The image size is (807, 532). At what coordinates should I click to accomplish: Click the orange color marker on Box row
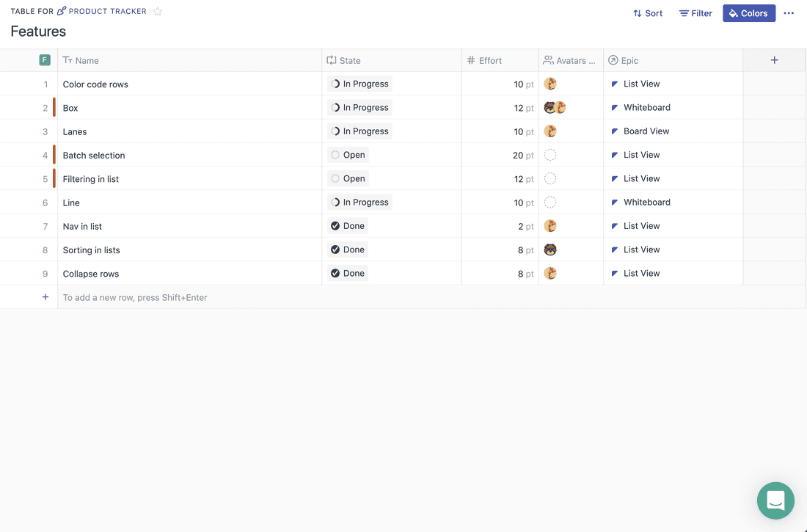[x=54, y=108]
